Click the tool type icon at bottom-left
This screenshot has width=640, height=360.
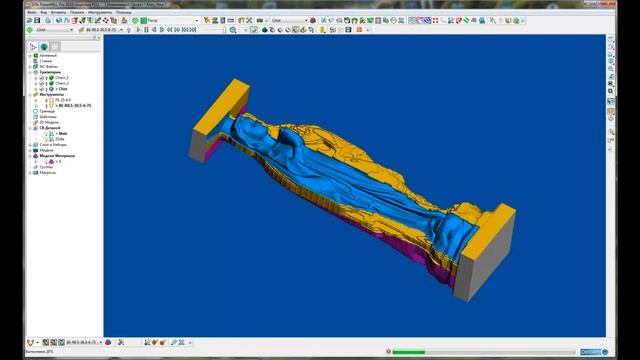(x=30, y=342)
